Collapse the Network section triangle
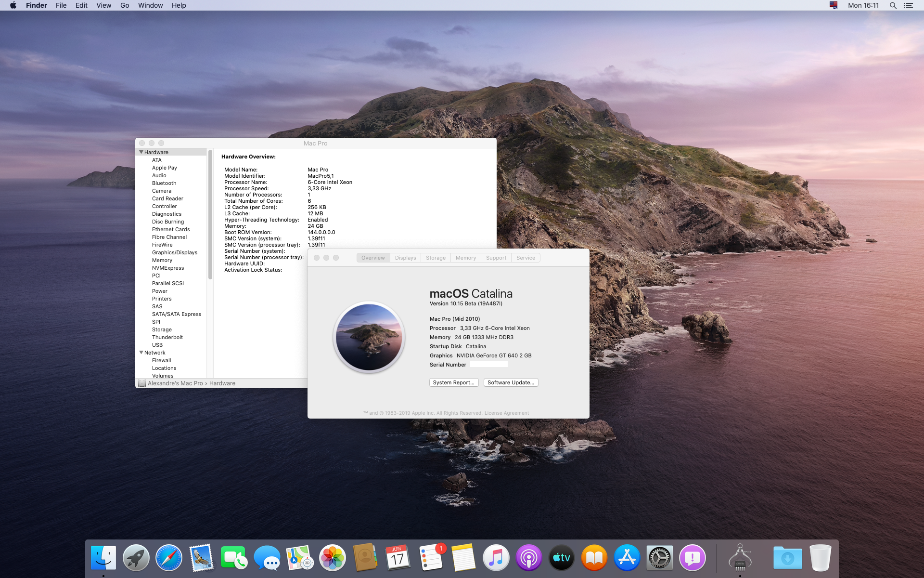Viewport: 924px width, 578px height. tap(141, 353)
